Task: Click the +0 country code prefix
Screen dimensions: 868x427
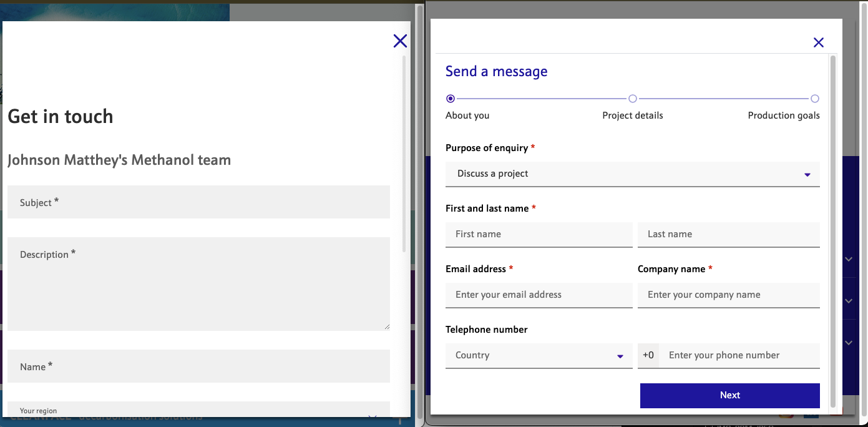Action: (x=648, y=356)
